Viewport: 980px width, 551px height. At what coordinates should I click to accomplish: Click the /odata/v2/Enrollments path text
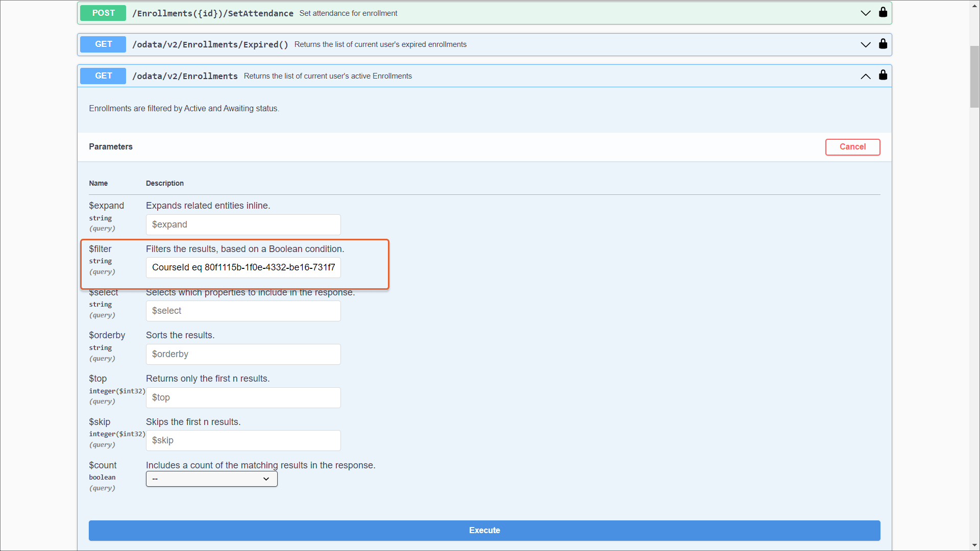[x=185, y=76]
